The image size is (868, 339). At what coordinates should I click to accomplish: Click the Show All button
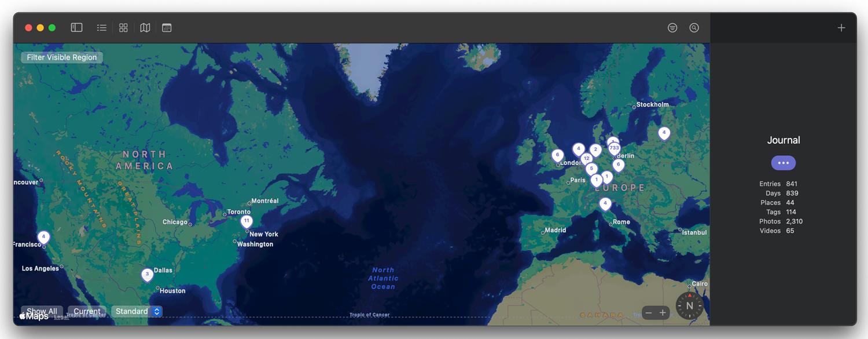click(x=42, y=311)
